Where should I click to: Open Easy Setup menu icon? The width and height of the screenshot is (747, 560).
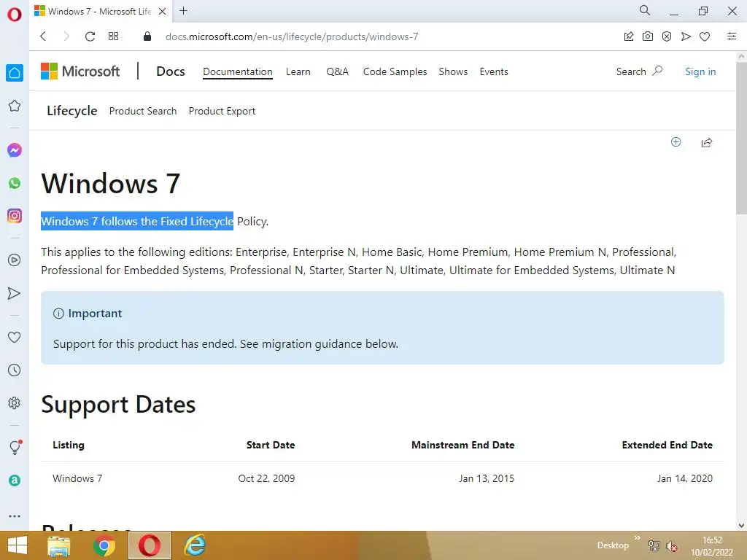pos(732,36)
